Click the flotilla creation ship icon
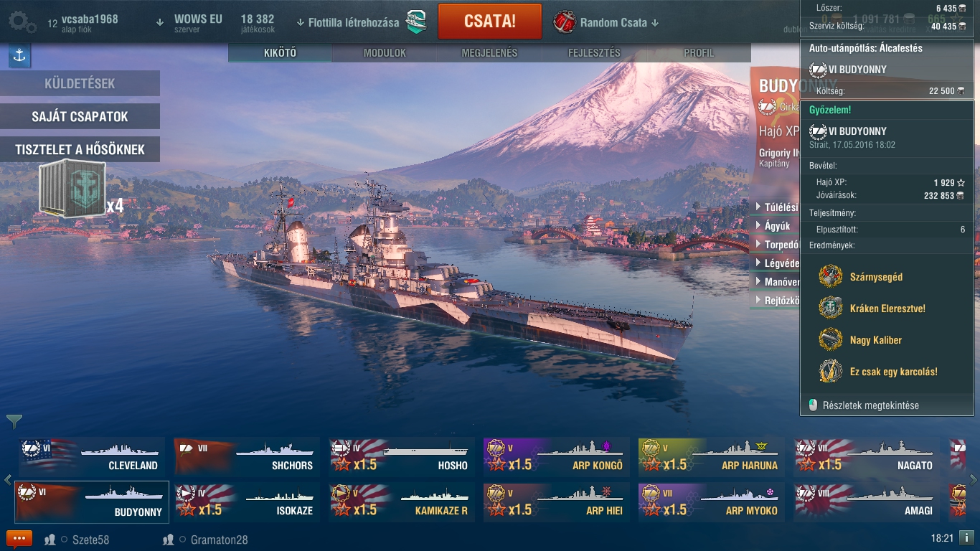 click(x=416, y=22)
